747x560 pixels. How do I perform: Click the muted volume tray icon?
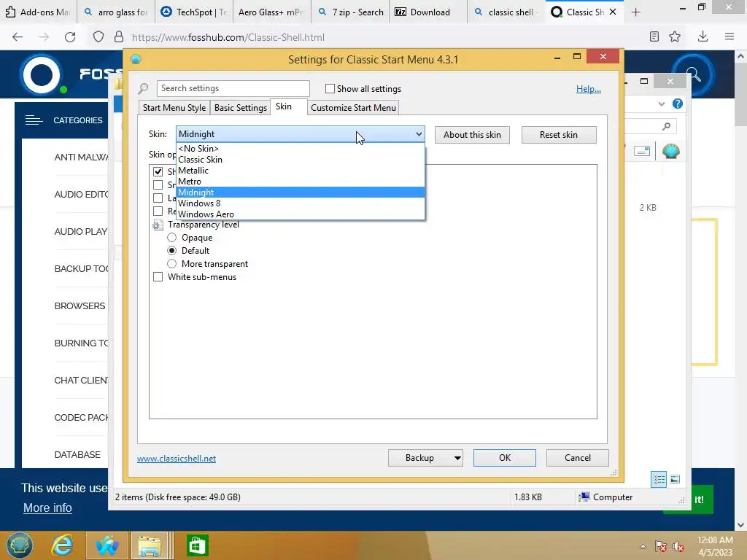click(678, 546)
